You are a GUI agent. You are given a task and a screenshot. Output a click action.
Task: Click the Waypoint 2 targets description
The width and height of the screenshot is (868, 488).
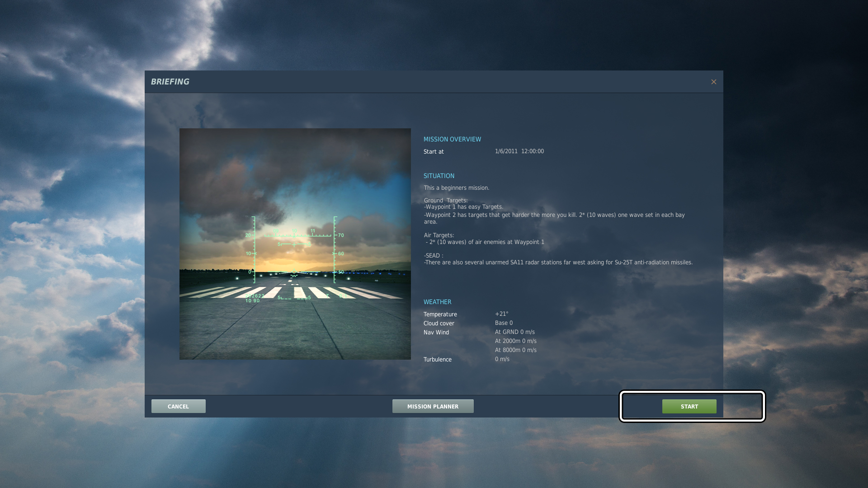554,215
